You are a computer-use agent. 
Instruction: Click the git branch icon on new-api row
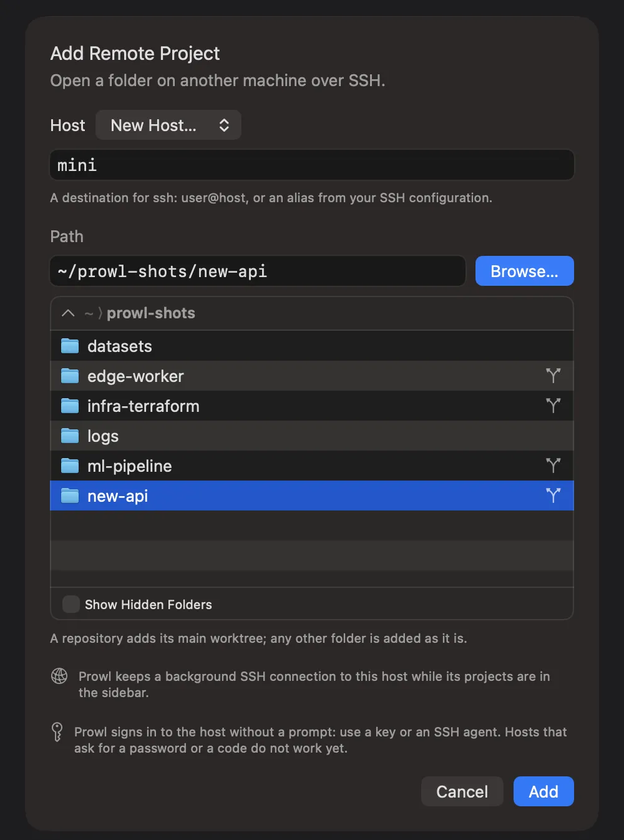point(553,496)
